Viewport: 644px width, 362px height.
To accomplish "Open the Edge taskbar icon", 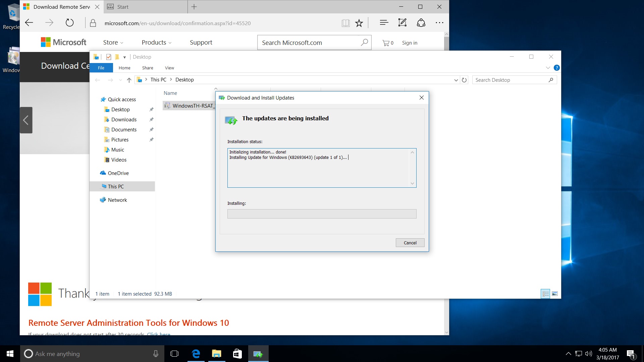I will point(196,354).
